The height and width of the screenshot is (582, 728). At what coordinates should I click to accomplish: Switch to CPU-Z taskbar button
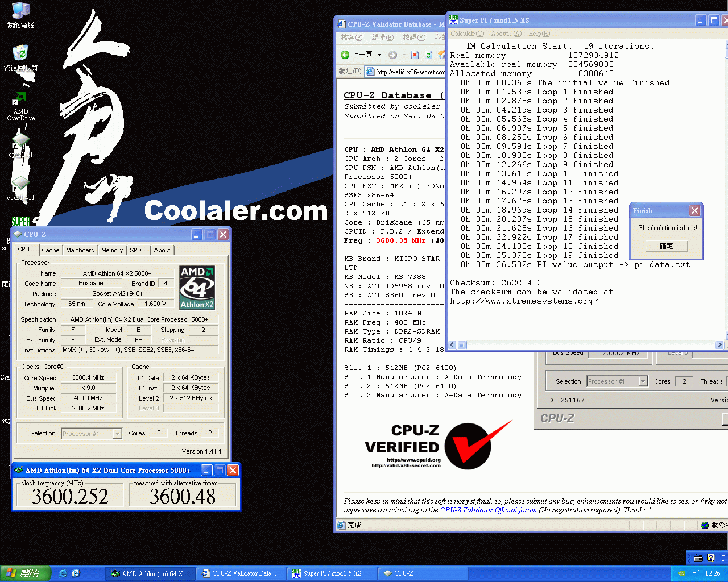tap(421, 573)
